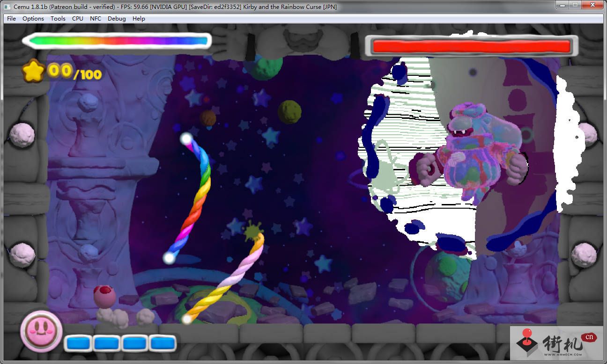
Task: Open the Help menu
Action: pos(139,19)
